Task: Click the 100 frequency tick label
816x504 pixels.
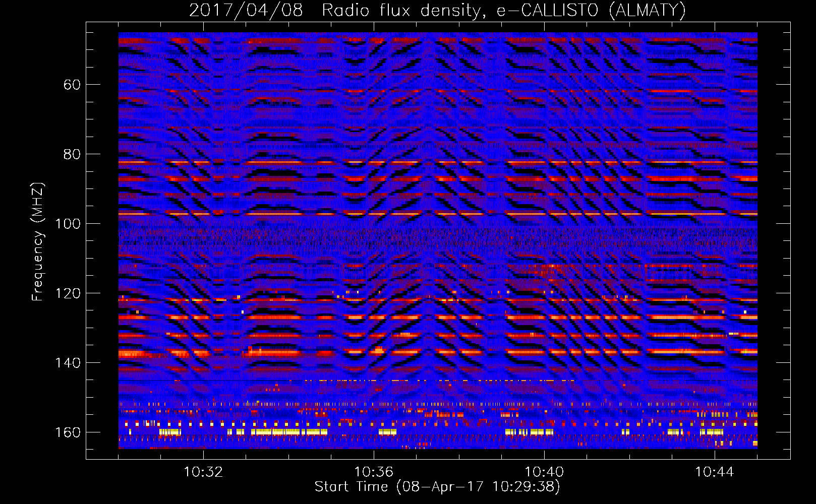Action: coord(68,223)
